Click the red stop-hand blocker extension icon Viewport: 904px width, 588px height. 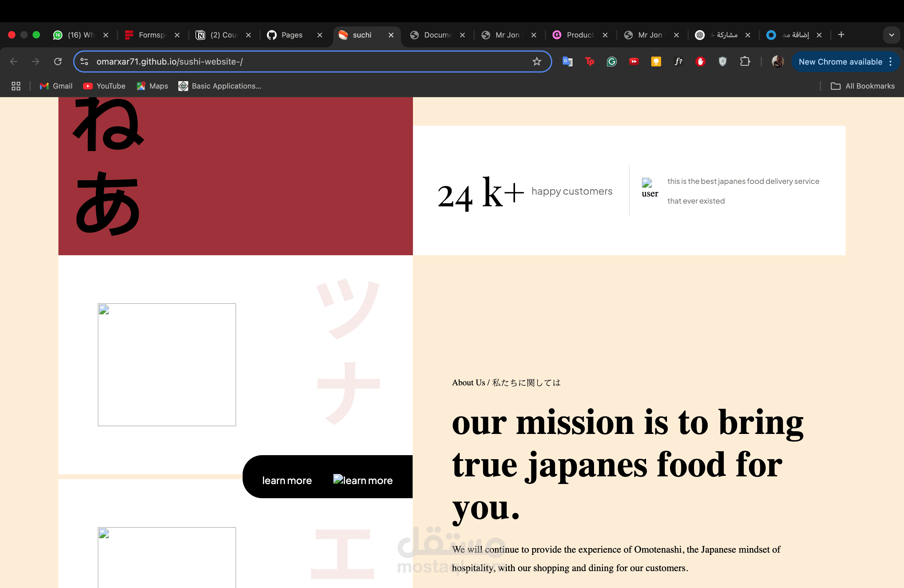700,62
